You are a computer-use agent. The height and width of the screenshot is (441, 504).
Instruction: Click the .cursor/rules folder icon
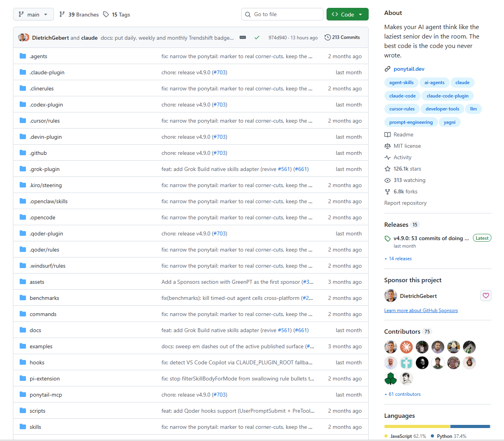click(23, 121)
